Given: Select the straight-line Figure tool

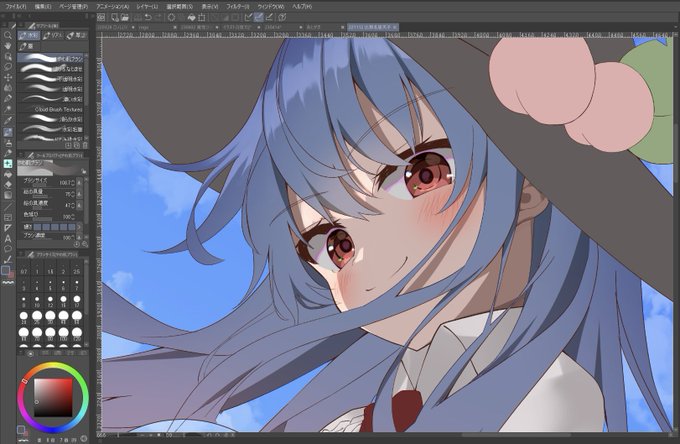Looking at the screenshot, I should [x=8, y=206].
